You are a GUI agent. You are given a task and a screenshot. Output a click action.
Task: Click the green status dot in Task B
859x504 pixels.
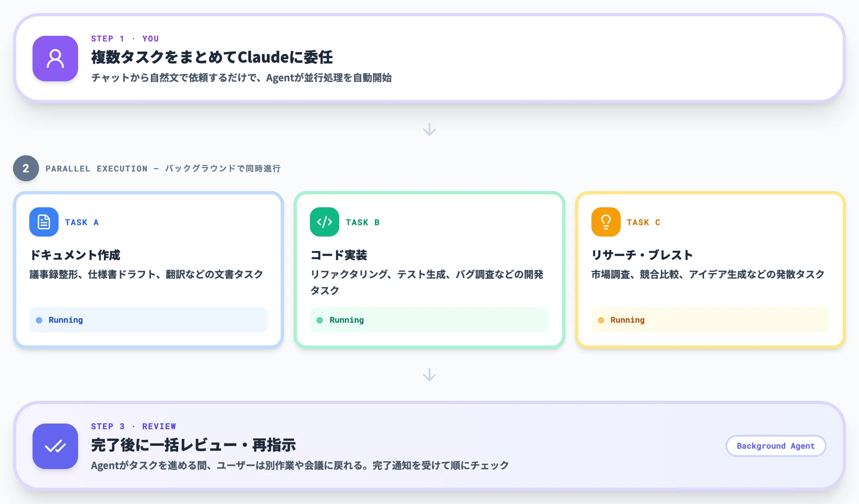[x=320, y=320]
